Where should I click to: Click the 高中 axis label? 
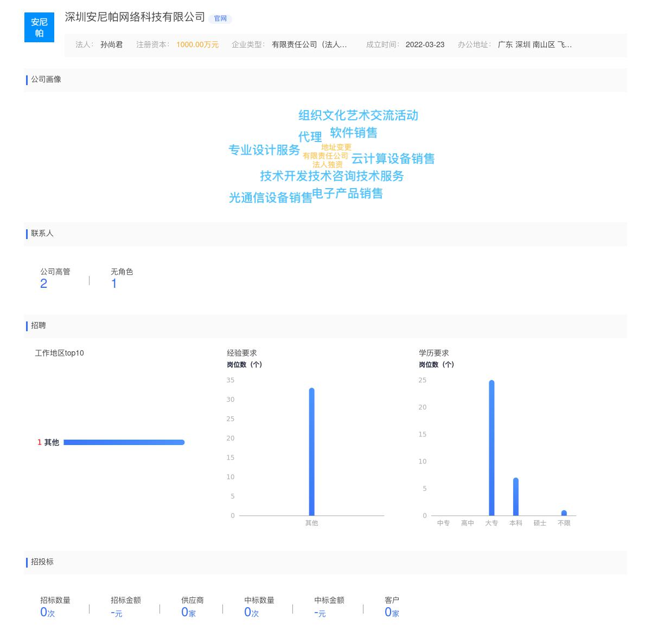(468, 523)
